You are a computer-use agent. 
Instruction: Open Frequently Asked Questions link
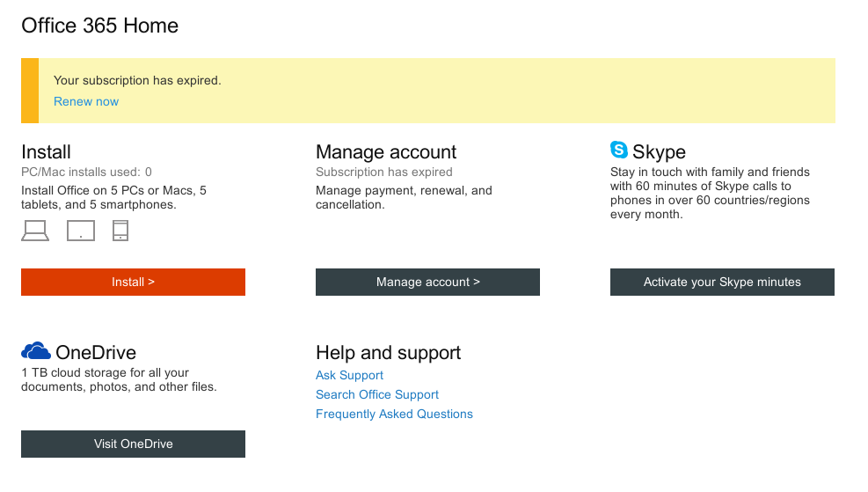click(x=394, y=414)
